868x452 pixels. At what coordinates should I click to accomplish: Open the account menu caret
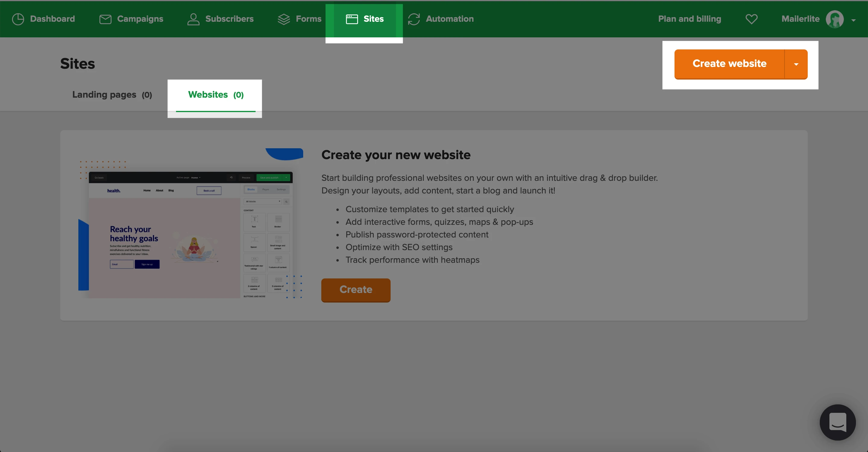click(854, 20)
